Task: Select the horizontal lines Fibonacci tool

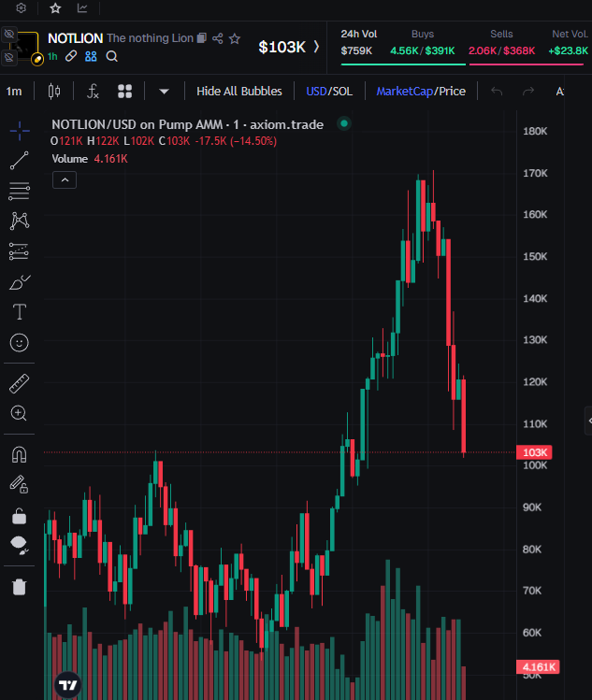Action: (x=20, y=191)
